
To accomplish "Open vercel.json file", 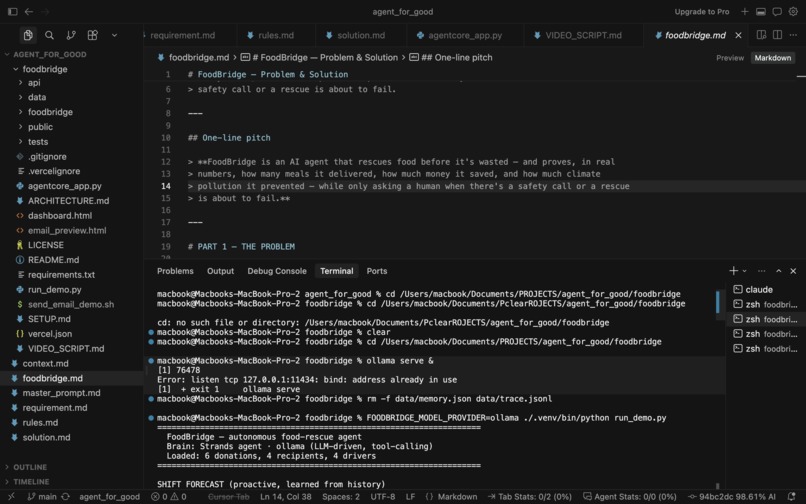I will pos(49,334).
